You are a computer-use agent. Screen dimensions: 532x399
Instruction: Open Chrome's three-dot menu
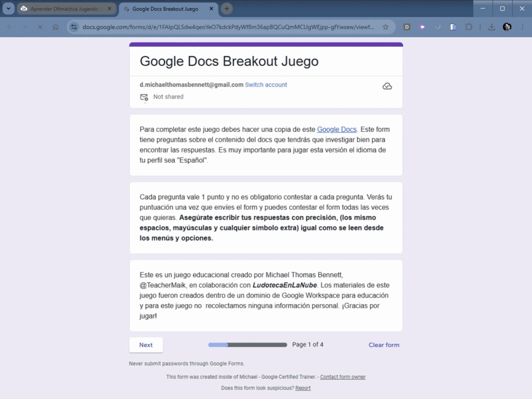point(522,27)
